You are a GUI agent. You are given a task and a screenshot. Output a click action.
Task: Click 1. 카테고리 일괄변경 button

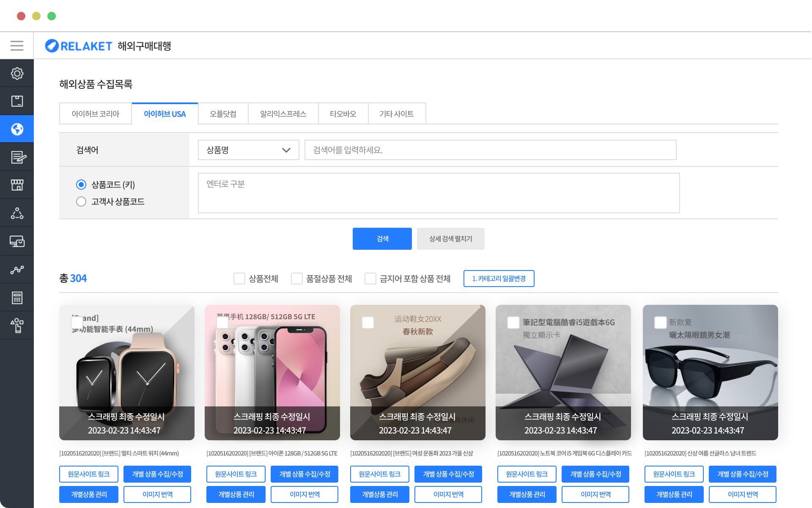[499, 279]
